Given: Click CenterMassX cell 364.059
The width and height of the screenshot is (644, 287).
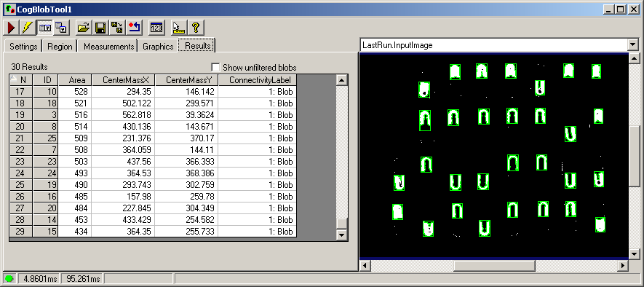Looking at the screenshot, I should [x=123, y=150].
